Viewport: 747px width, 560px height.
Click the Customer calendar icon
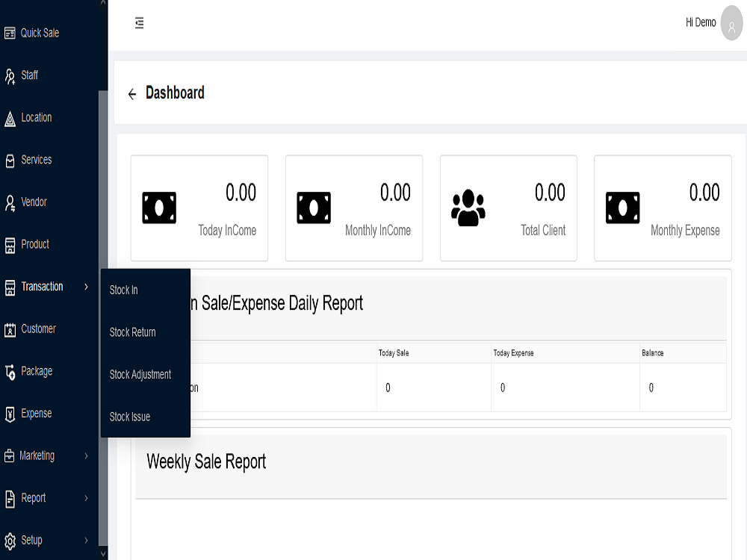click(x=10, y=330)
